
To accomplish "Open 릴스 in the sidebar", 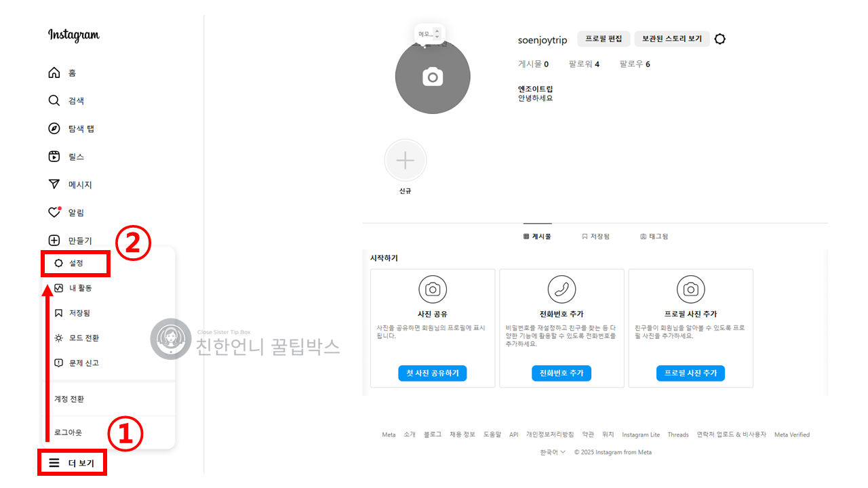I will coord(66,157).
